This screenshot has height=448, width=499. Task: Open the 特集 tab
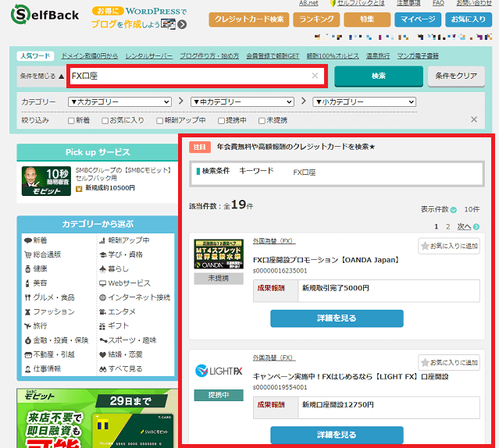(367, 20)
